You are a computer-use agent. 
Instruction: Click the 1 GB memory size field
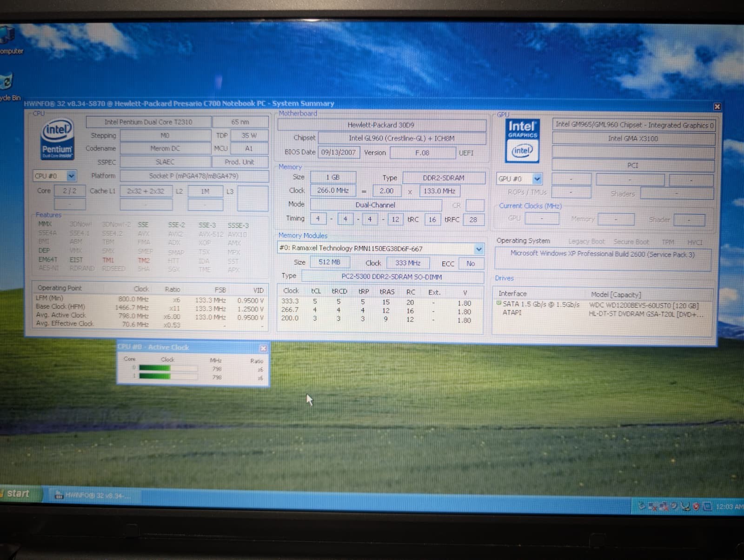click(x=333, y=177)
